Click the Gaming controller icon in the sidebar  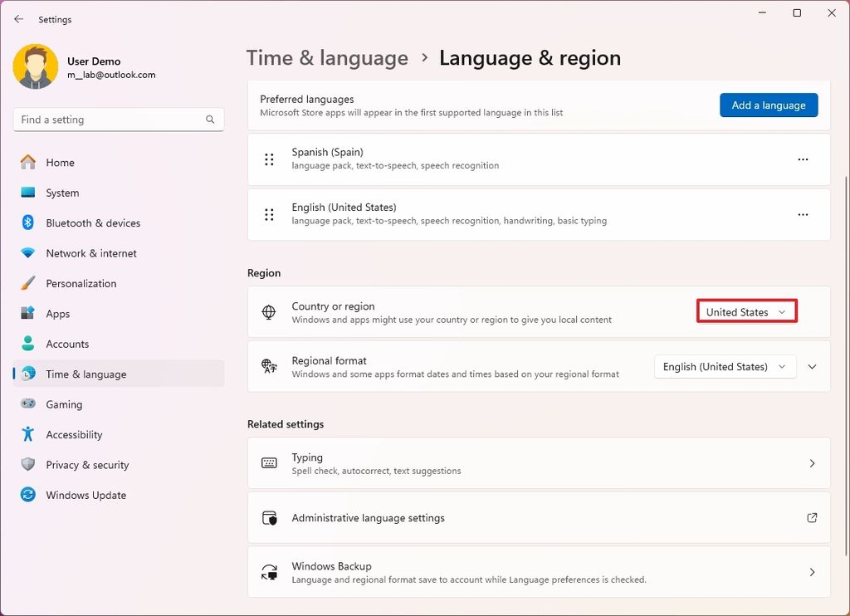pos(26,404)
